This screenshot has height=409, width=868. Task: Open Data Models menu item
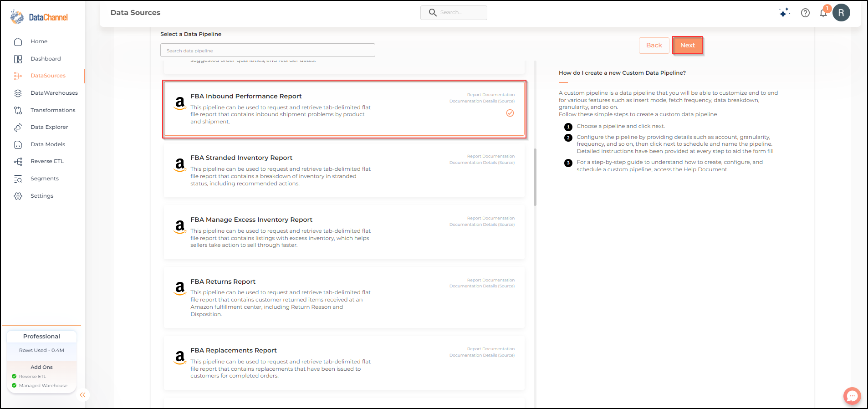coord(48,144)
